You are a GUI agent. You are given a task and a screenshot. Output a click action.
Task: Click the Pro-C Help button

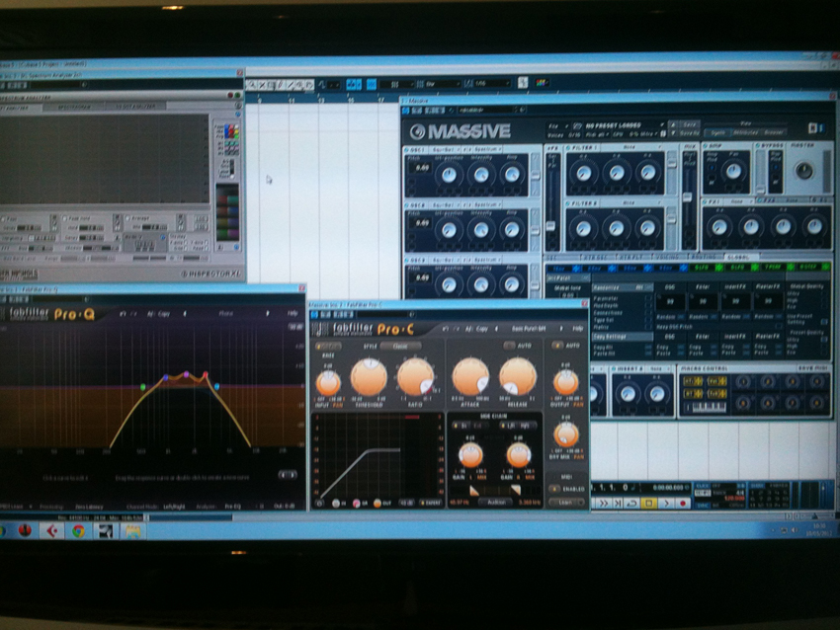[577, 328]
